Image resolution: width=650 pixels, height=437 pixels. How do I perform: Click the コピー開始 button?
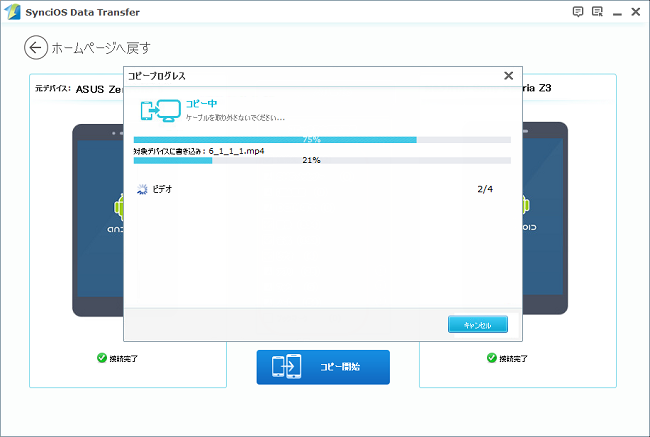[x=323, y=367]
